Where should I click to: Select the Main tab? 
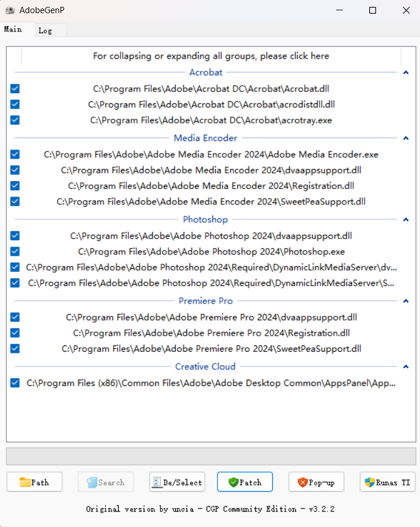click(x=13, y=29)
